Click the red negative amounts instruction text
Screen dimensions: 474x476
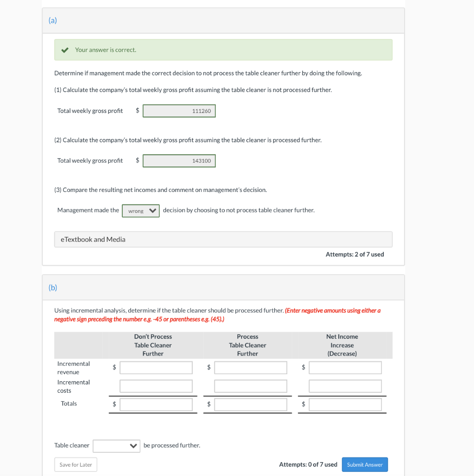click(217, 315)
